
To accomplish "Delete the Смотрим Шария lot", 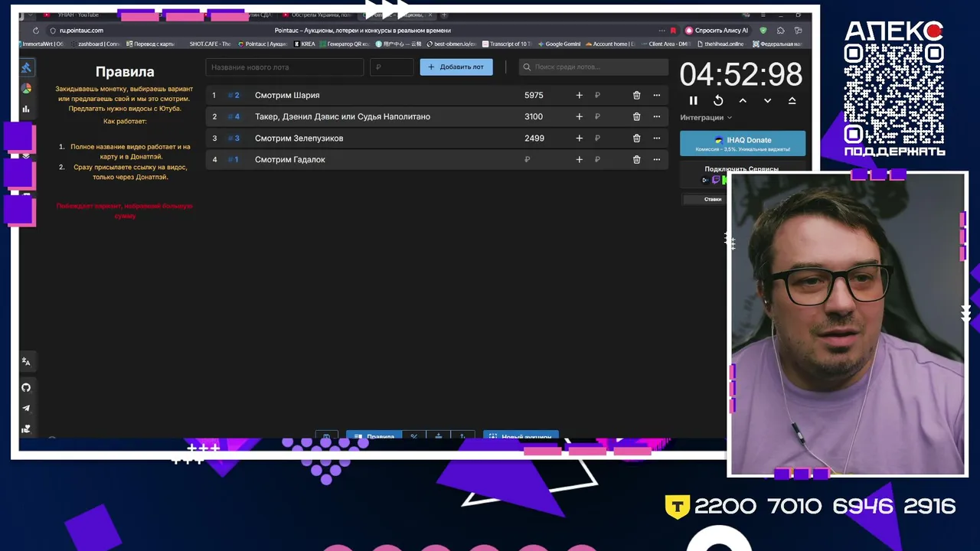I will pos(636,95).
